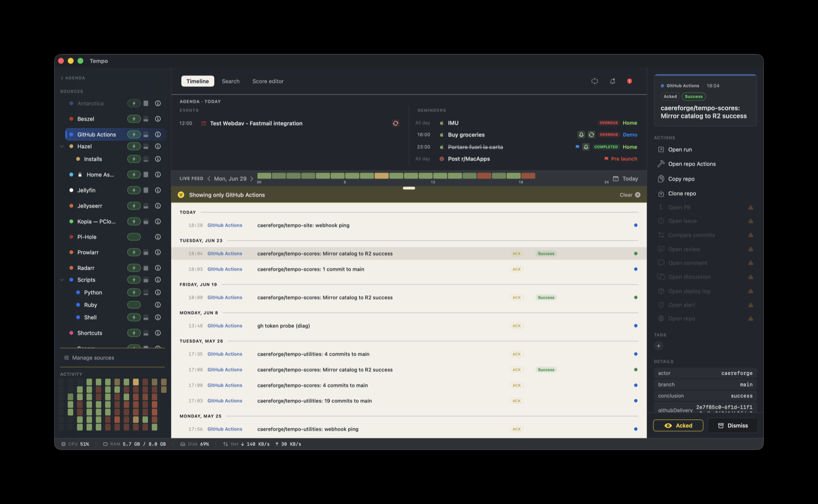
Task: Click density icon for Radarr source
Action: point(146,268)
